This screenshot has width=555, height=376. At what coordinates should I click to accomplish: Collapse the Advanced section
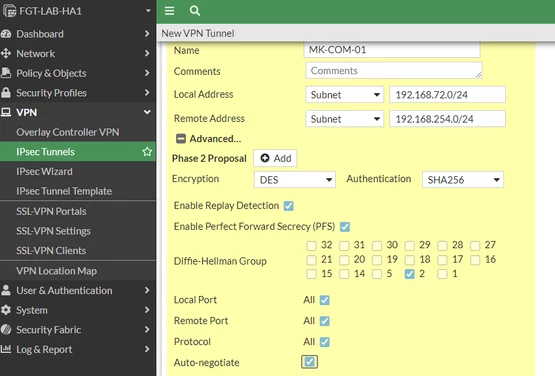181,139
